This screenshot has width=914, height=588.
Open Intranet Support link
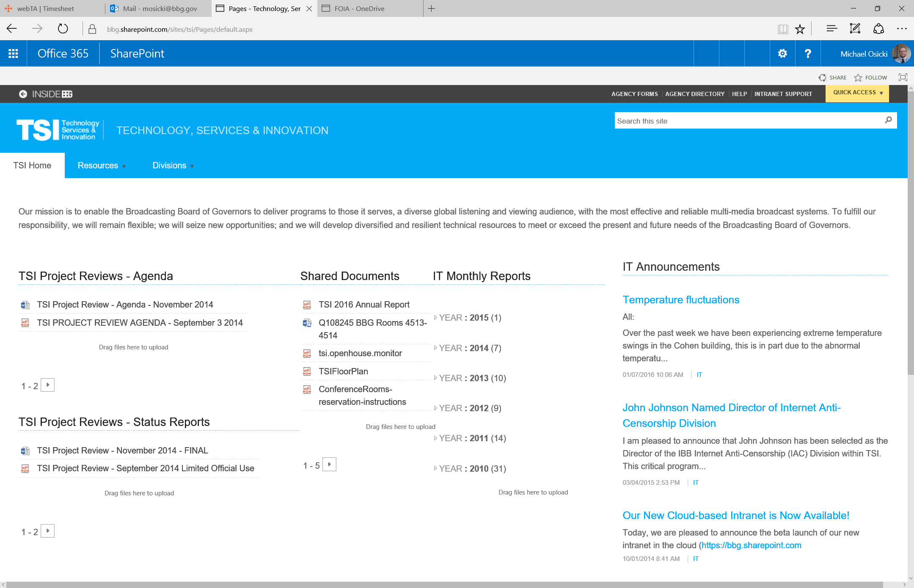(783, 94)
